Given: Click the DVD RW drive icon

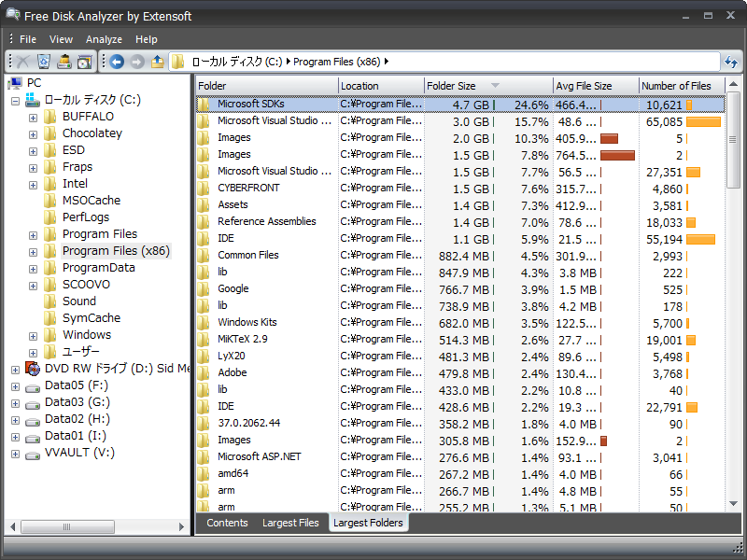Looking at the screenshot, I should 33,369.
